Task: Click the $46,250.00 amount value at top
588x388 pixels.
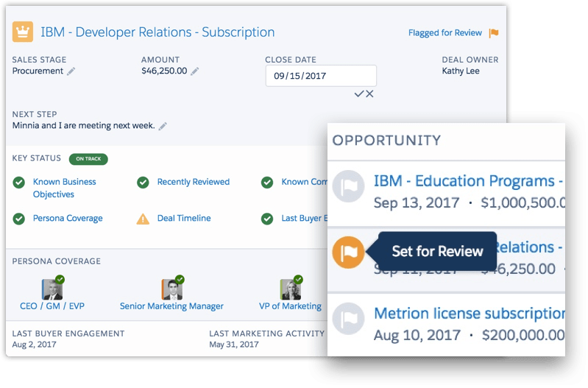Action: (164, 71)
